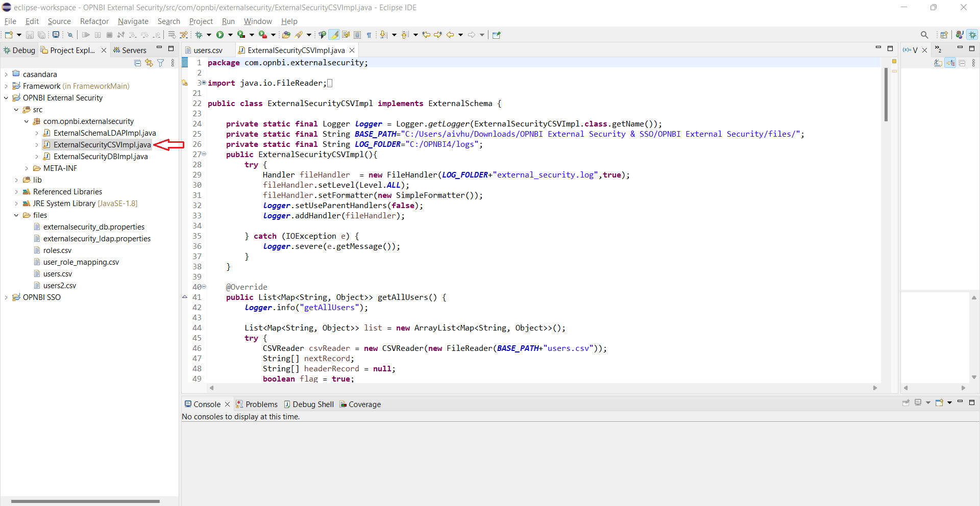
Task: Click the Step Into icon
Action: pos(132,35)
